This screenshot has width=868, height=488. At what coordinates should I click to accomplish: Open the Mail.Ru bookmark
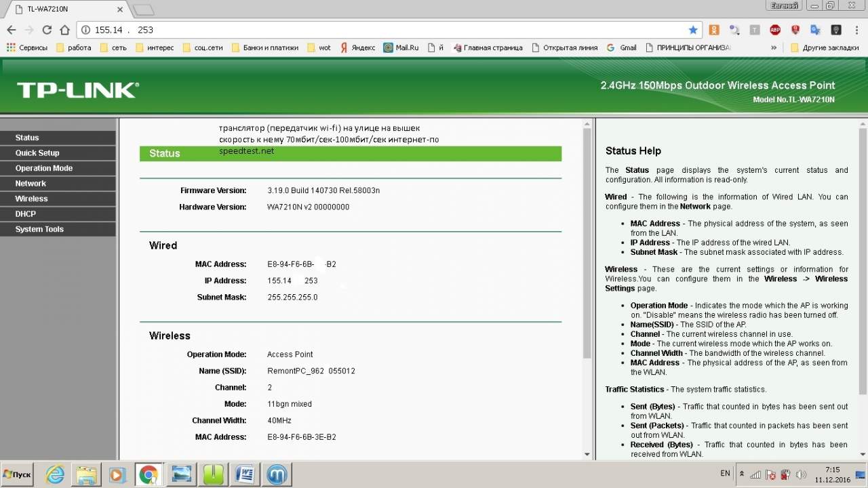coord(401,47)
